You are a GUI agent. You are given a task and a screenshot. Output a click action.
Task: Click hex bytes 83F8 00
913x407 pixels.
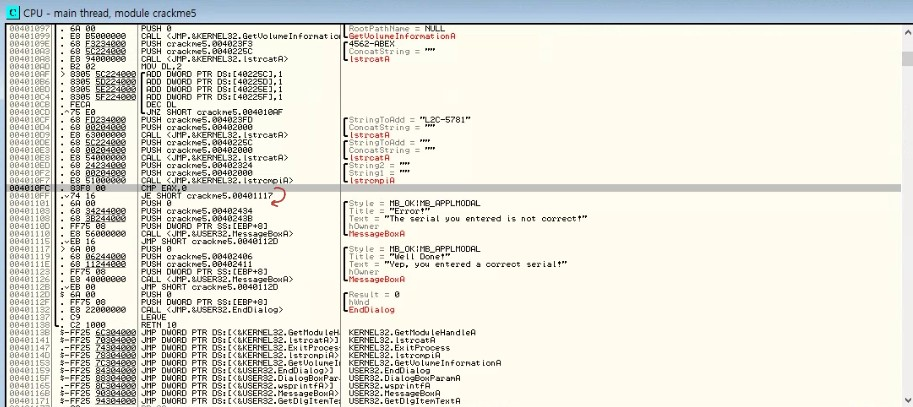click(x=87, y=189)
